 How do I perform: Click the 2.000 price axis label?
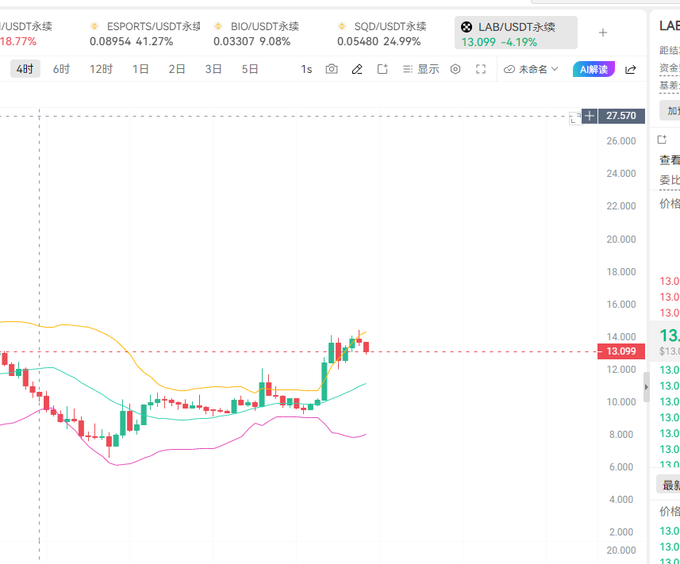tap(621, 532)
